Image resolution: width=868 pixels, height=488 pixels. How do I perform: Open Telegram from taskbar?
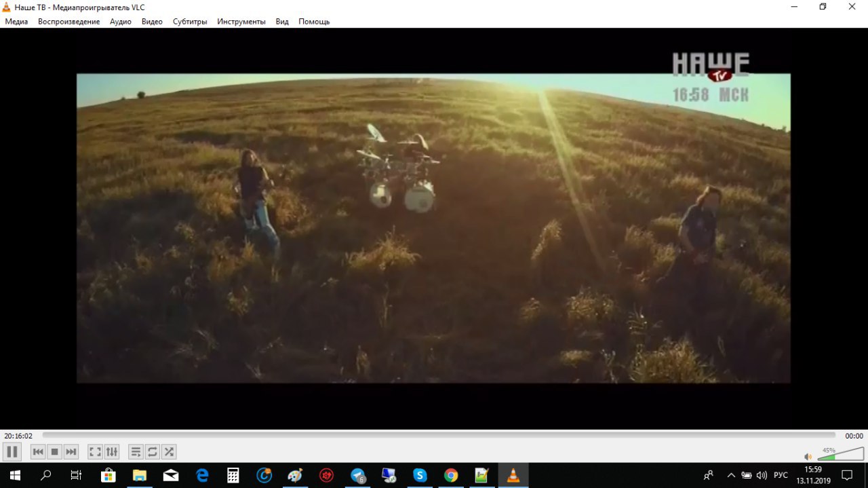pos(357,475)
